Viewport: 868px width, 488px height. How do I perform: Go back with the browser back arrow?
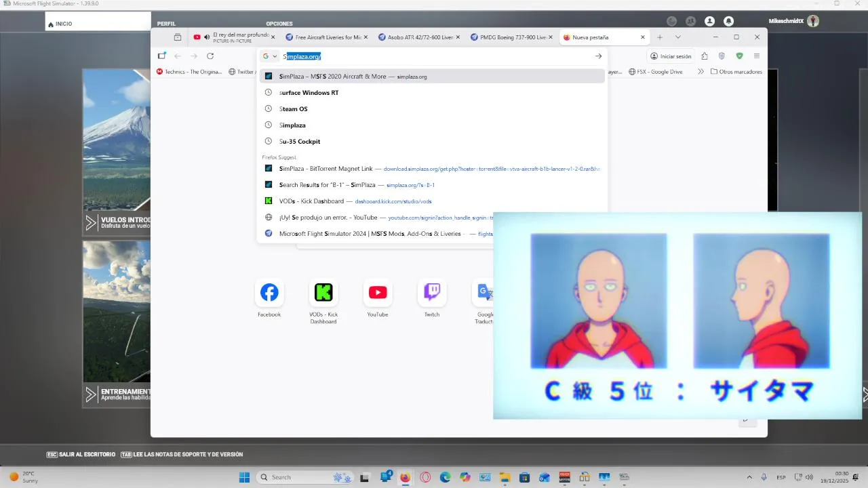[x=178, y=56]
